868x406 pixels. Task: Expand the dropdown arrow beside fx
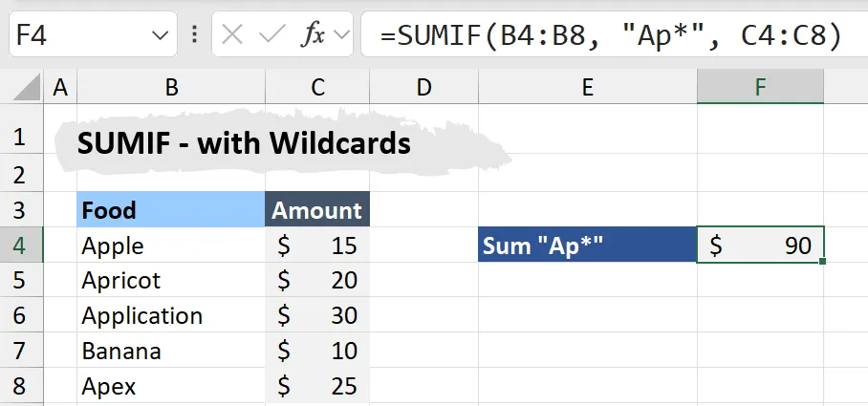coord(341,35)
